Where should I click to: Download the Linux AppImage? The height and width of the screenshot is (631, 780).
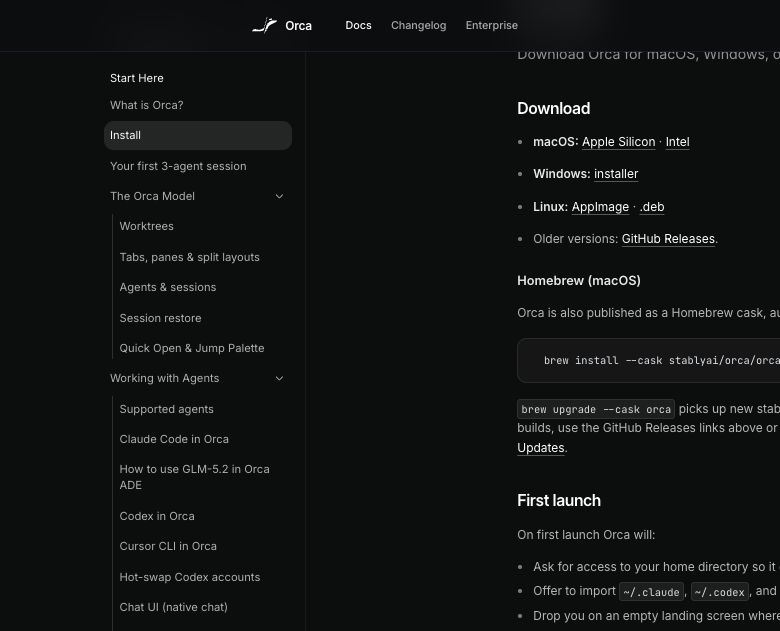(600, 207)
